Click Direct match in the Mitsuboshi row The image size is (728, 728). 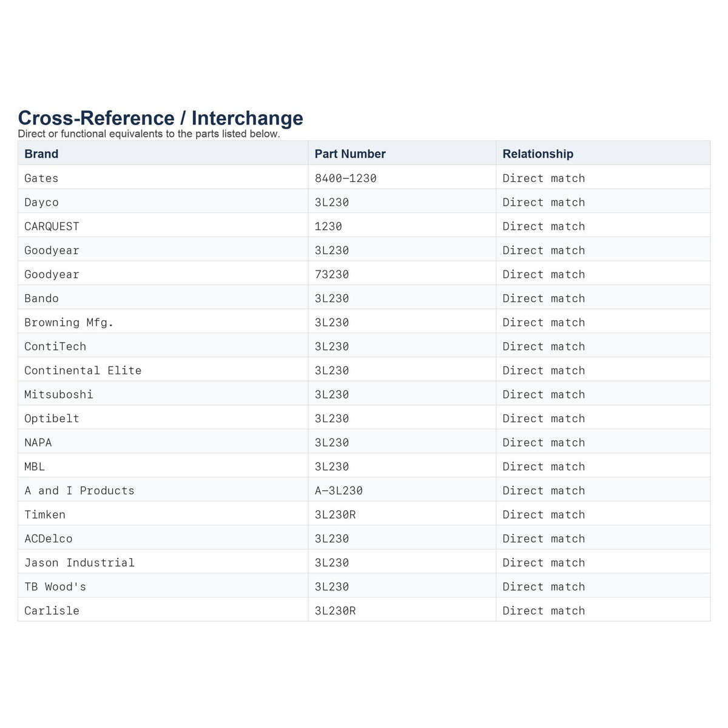[x=544, y=395]
